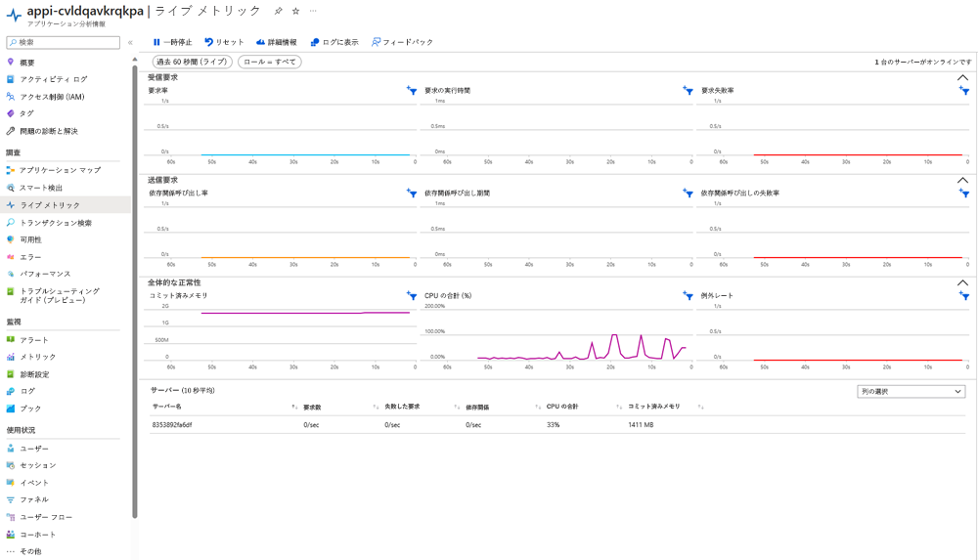Filter the 依存関係呼び出し期間 chart
Viewport: 978px width, 560px height.
pyautogui.click(x=688, y=194)
